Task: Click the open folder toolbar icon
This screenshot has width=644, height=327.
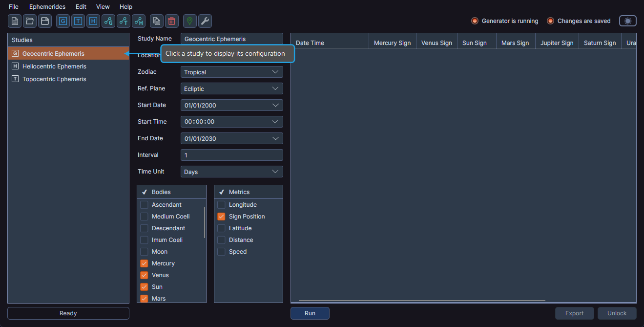Action: pyautogui.click(x=30, y=21)
